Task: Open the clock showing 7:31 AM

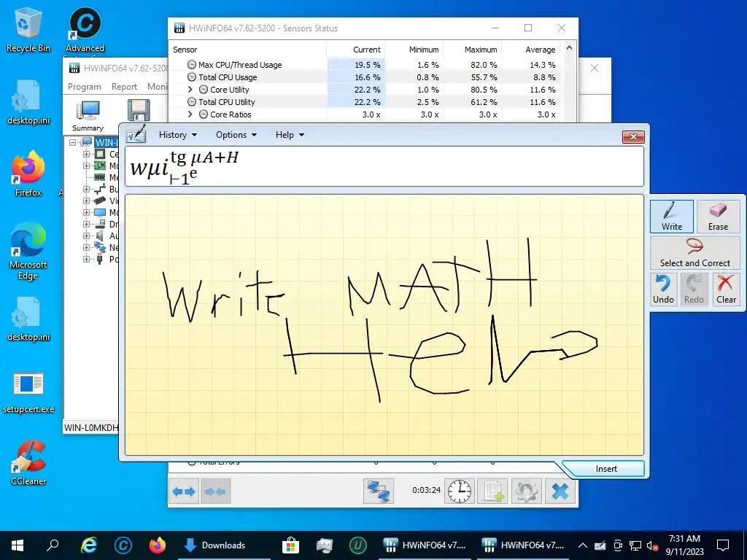Action: [684, 545]
